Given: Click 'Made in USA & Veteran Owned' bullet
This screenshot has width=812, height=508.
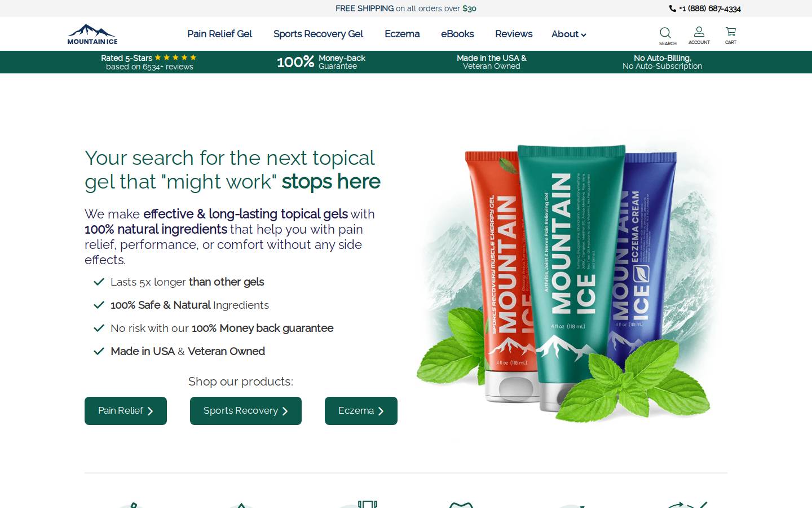Looking at the screenshot, I should click(188, 351).
